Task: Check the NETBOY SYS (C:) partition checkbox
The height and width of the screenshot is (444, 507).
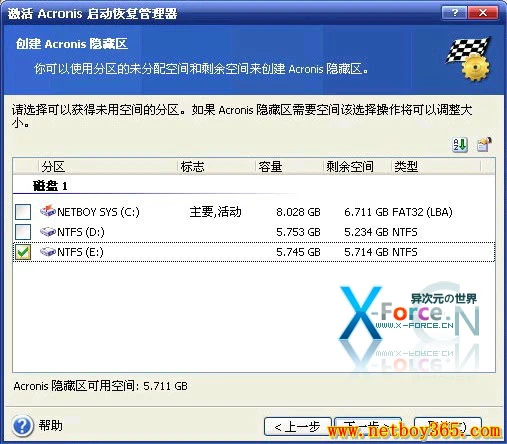Action: click(23, 212)
